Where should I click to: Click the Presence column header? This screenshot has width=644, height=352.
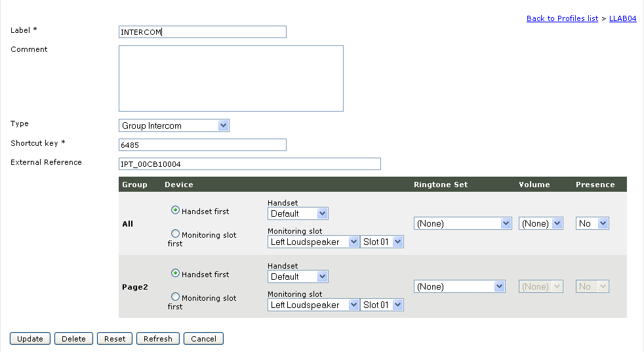coord(595,185)
